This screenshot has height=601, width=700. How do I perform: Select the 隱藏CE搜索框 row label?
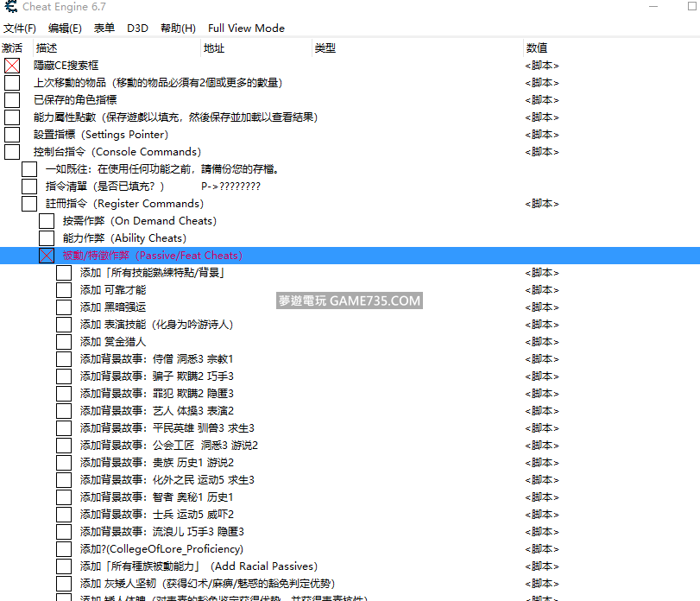click(66, 66)
